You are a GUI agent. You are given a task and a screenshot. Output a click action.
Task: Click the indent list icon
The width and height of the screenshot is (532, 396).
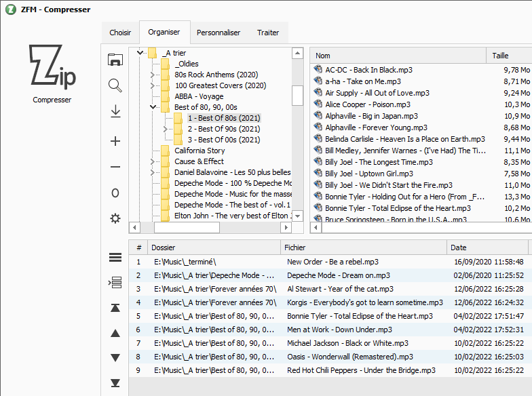point(115,282)
